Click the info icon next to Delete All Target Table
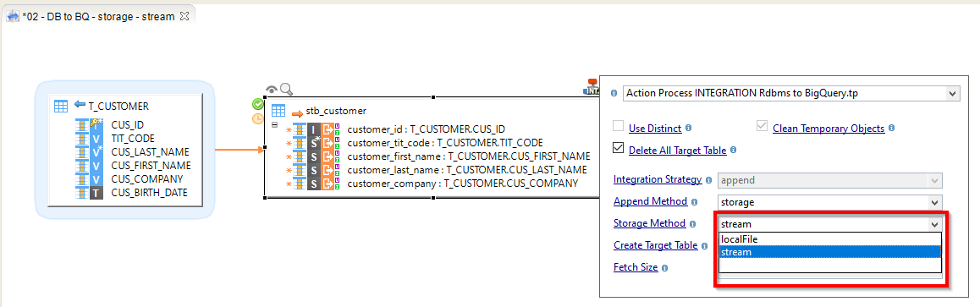The width and height of the screenshot is (980, 307). pyautogui.click(x=733, y=151)
